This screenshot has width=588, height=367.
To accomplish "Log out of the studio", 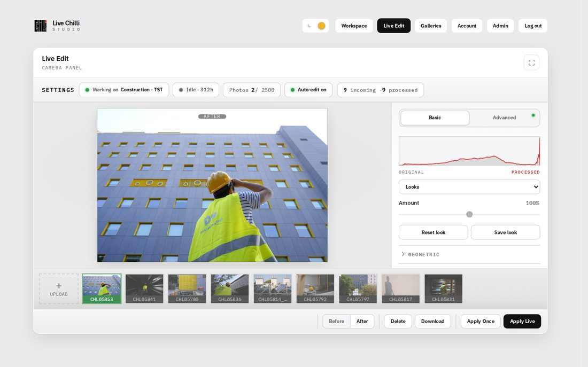I will 533,26.
